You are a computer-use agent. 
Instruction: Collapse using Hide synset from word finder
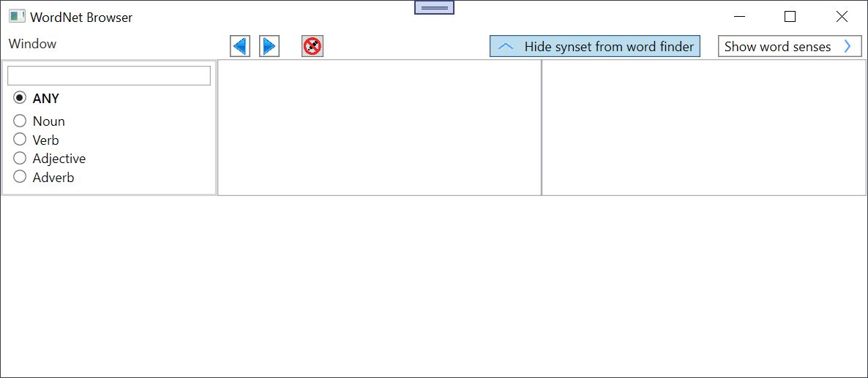(595, 46)
